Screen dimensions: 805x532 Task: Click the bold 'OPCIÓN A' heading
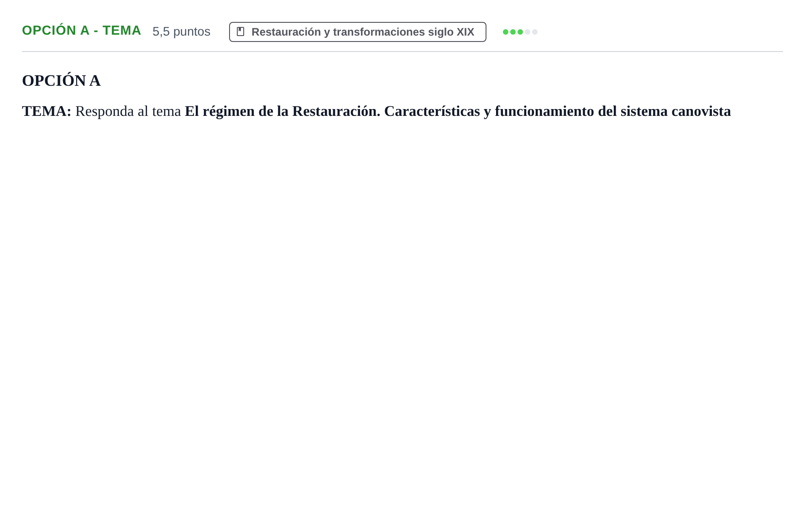61,81
